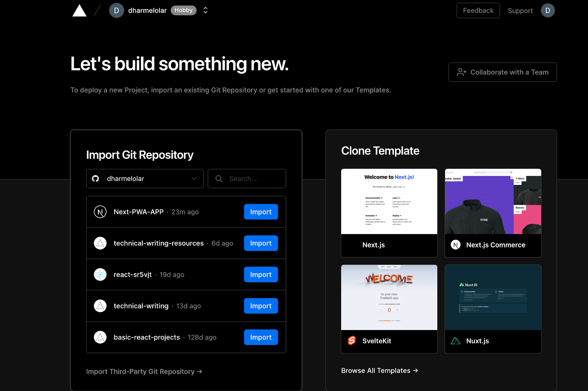Click the repository search input field
The height and width of the screenshot is (391, 588).
pyautogui.click(x=247, y=178)
